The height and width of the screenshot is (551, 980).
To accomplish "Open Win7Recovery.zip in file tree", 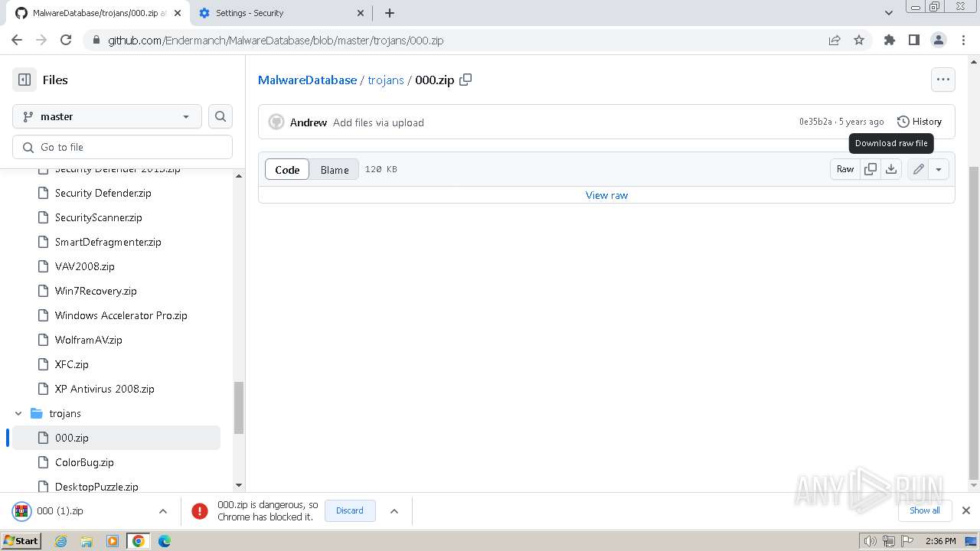I will coord(96,291).
